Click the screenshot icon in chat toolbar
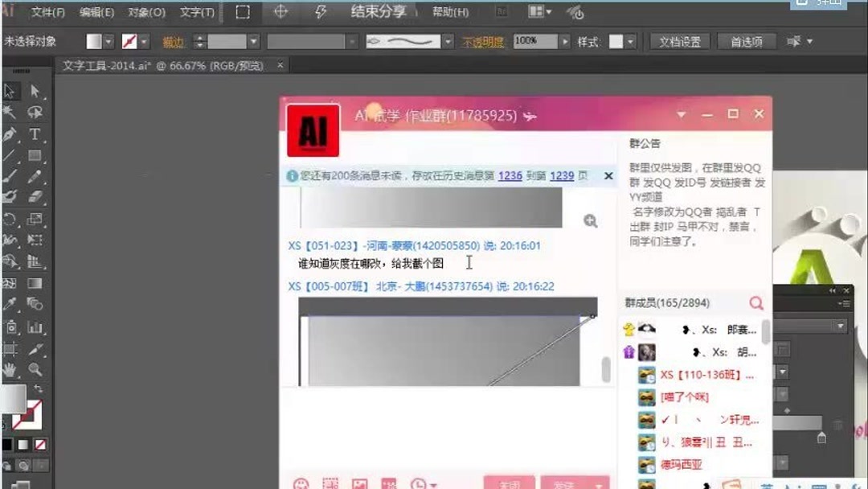Viewport: 868px width, 489px height. [330, 484]
